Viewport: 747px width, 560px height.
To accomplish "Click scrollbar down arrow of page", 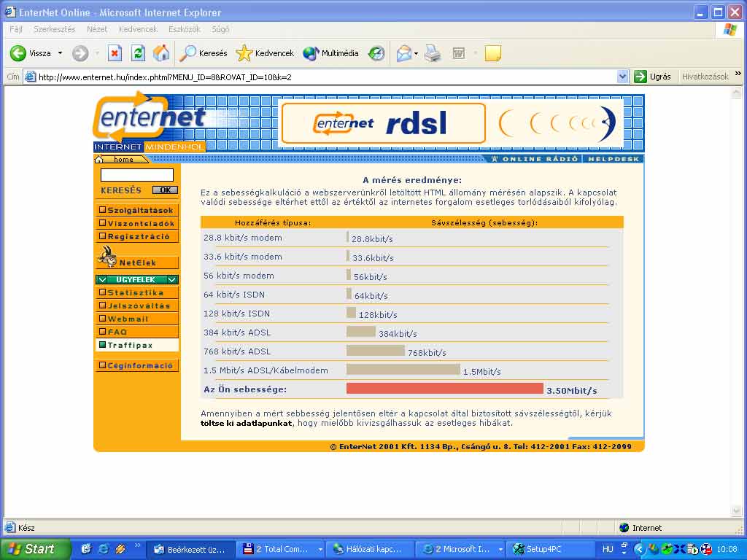I will 736,511.
